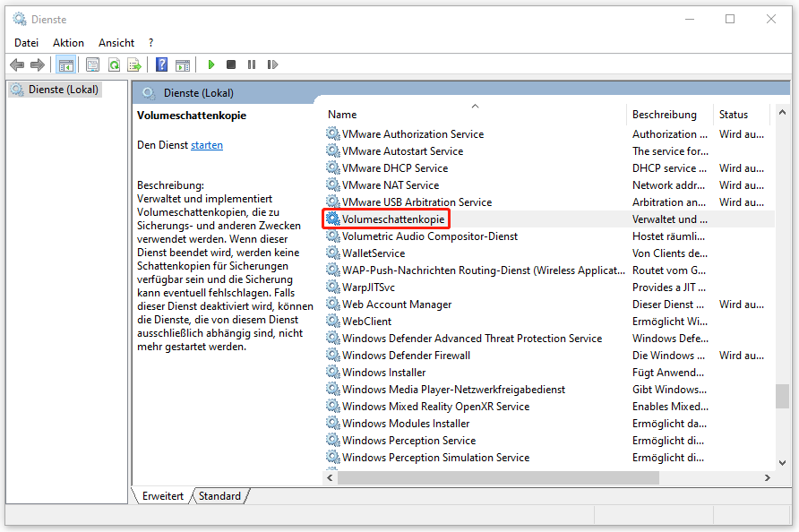
Task: Click gear icon of Windows Installer row
Action: click(332, 372)
